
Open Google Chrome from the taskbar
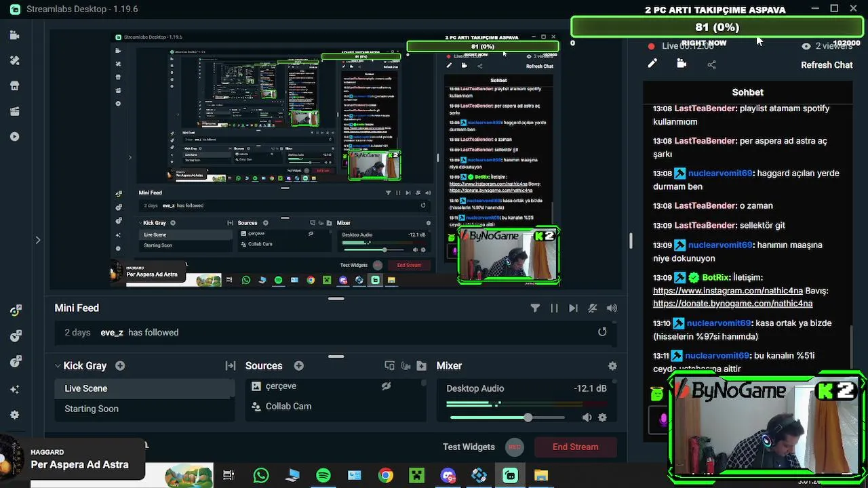click(x=385, y=475)
